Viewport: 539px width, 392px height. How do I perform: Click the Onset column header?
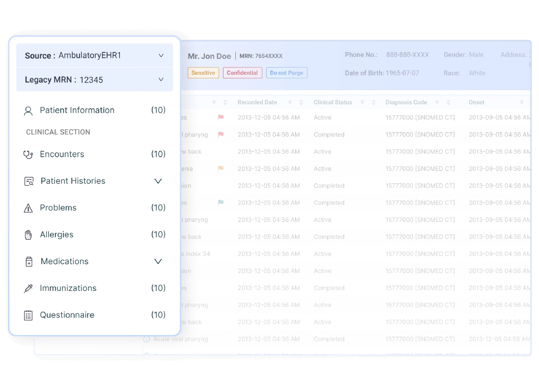click(x=477, y=102)
